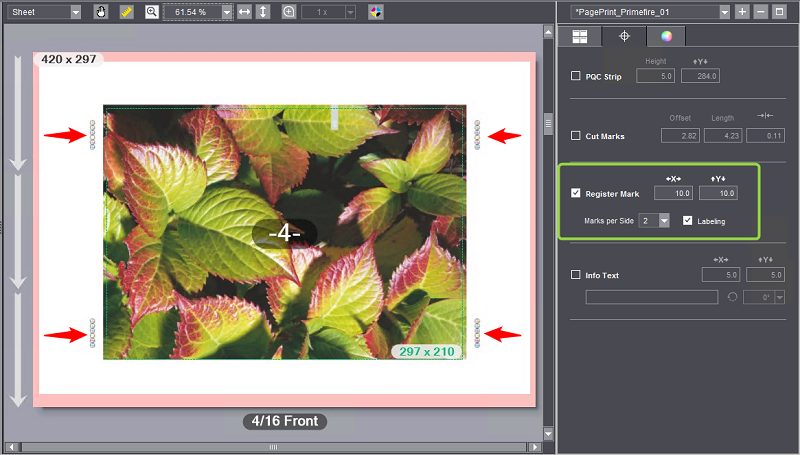Image resolution: width=800 pixels, height=455 pixels.
Task: Click the horizontal scrollbar under the preview
Action: coord(270,446)
